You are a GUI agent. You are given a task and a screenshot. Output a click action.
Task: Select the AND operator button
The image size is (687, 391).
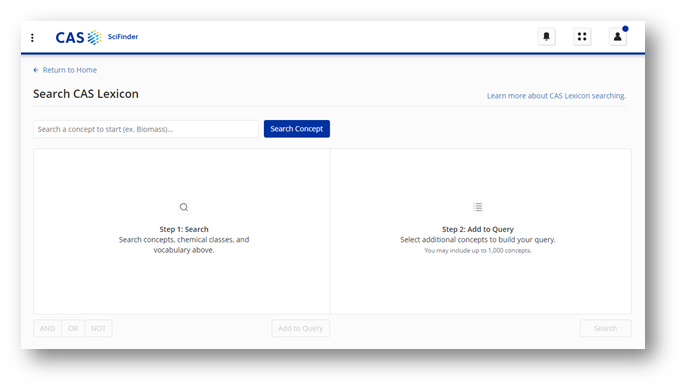click(x=47, y=328)
